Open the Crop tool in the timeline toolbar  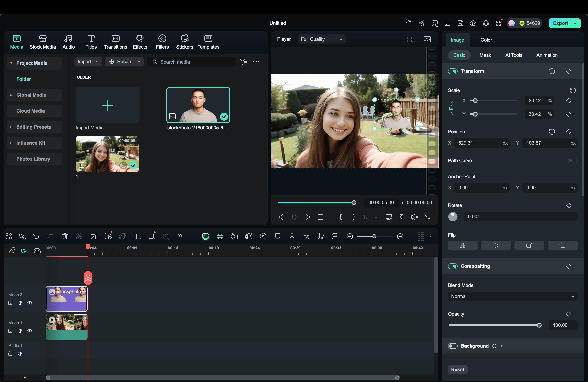pyautogui.click(x=94, y=236)
